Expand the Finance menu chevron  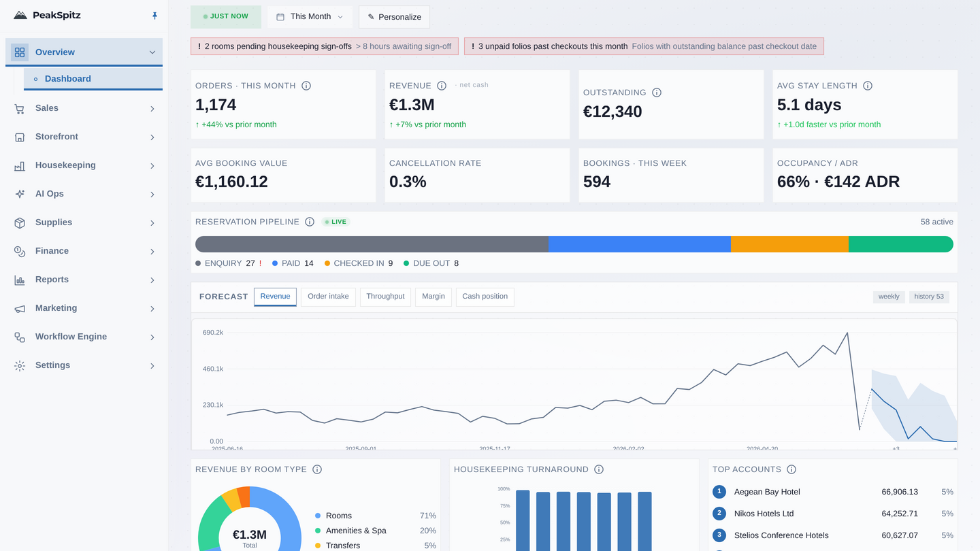152,252
